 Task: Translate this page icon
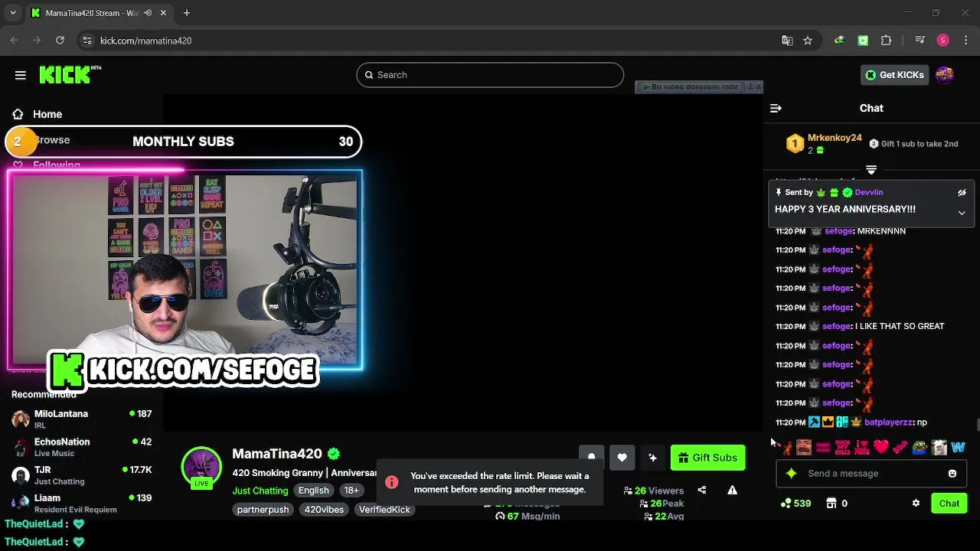pos(786,41)
